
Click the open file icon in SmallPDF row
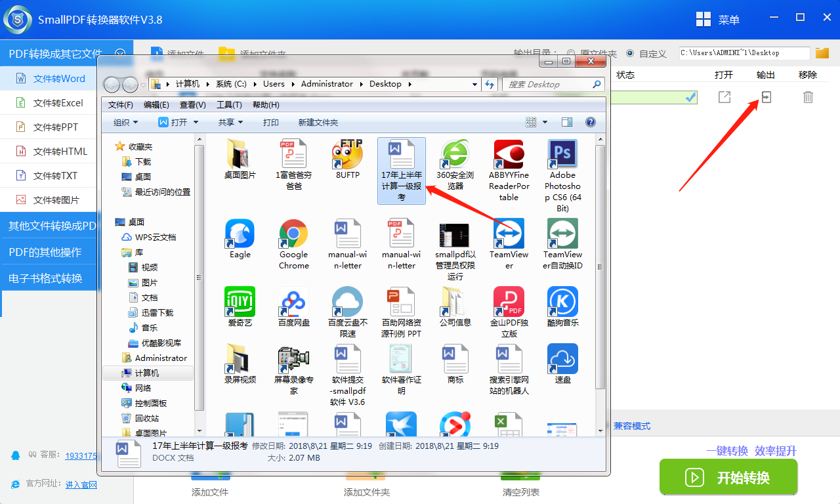point(724,97)
